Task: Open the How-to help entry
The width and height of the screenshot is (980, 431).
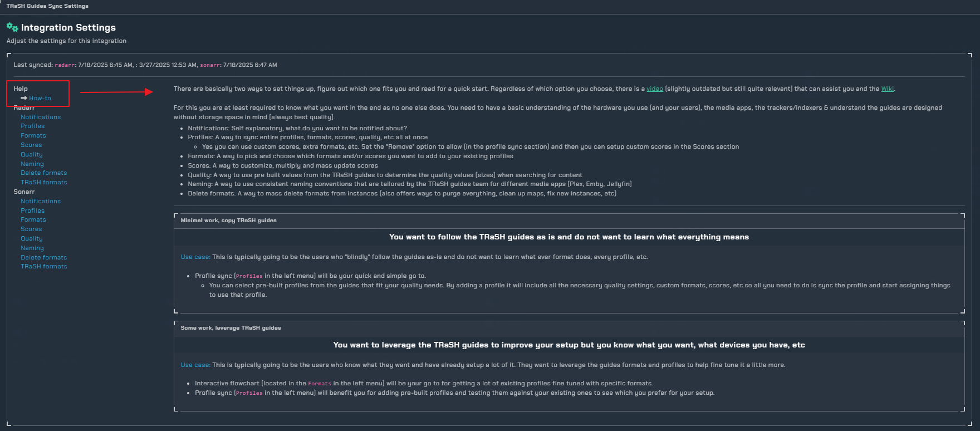Action: pos(40,98)
